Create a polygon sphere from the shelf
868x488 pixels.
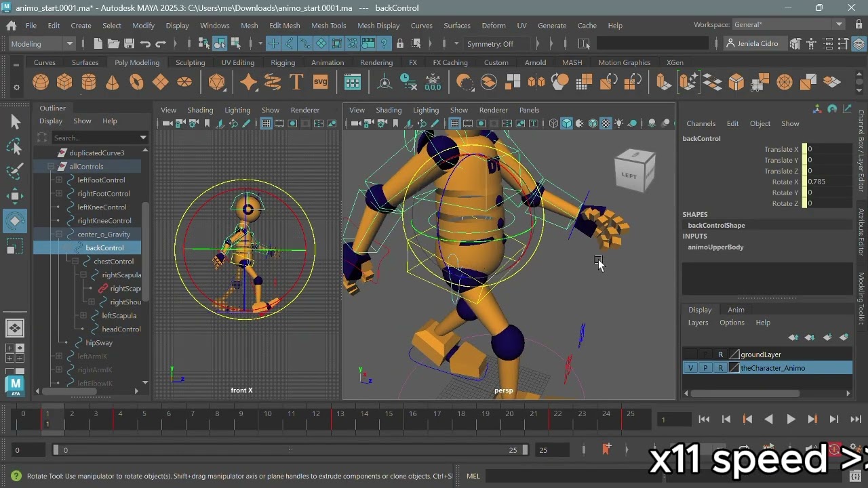click(41, 83)
